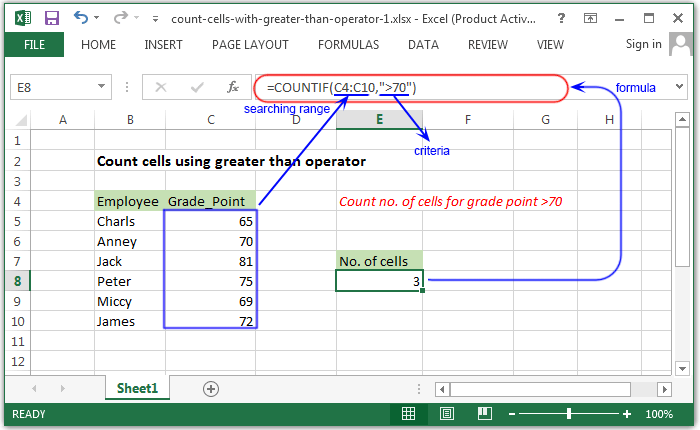Open the Undo history dropdown arrow

pos(96,18)
